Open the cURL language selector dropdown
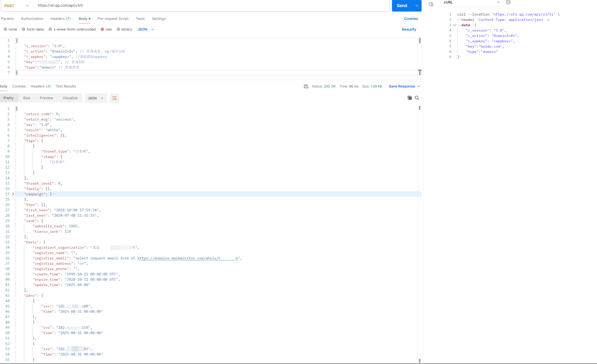This screenshot has width=597, height=364. coord(471,2)
